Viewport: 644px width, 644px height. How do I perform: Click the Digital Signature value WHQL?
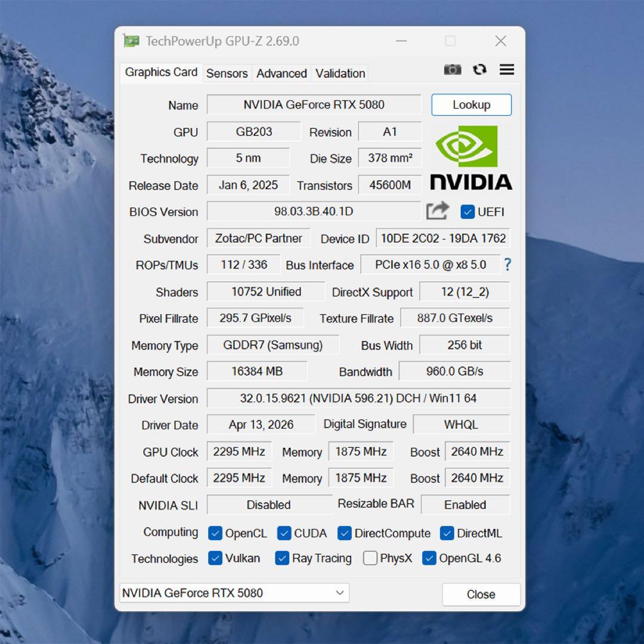click(461, 425)
